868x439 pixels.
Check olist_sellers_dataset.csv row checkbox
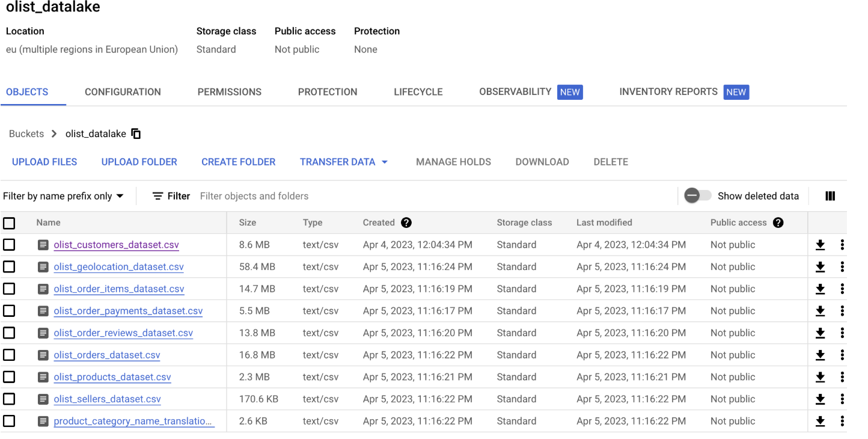click(x=9, y=399)
